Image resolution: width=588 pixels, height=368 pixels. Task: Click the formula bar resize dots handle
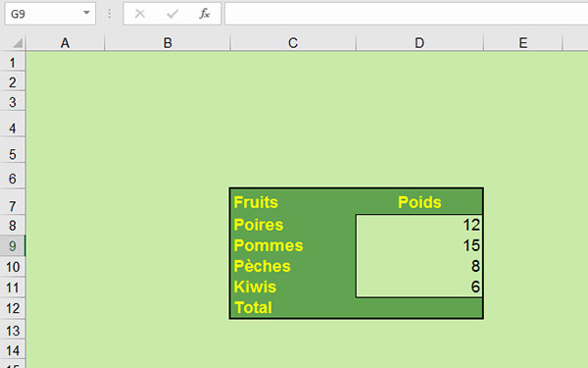click(109, 14)
